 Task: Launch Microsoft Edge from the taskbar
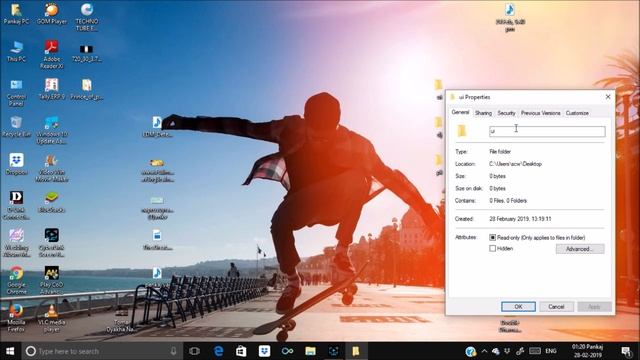point(218,351)
